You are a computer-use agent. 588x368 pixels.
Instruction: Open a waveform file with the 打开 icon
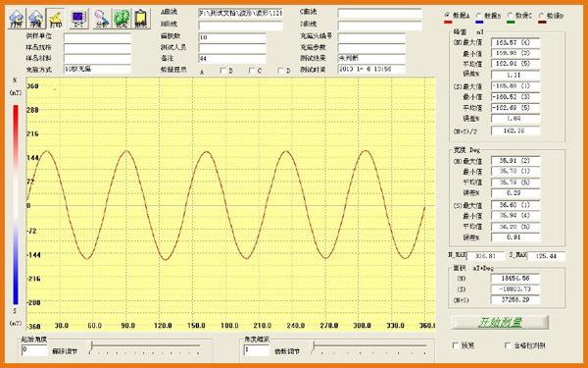click(x=17, y=19)
